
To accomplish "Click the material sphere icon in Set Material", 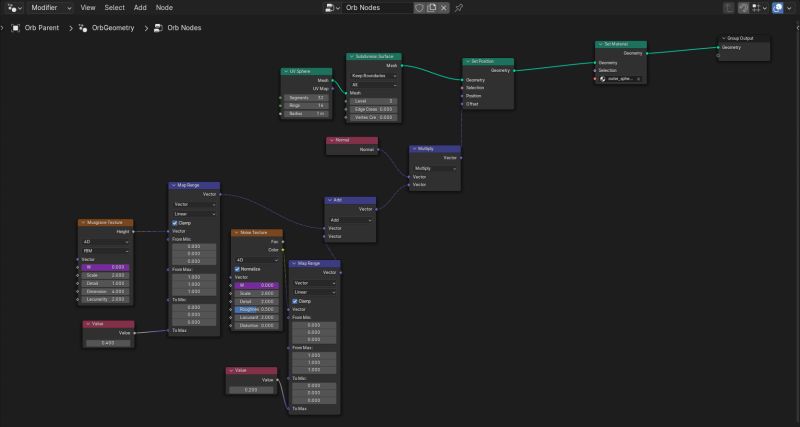I will coord(603,79).
